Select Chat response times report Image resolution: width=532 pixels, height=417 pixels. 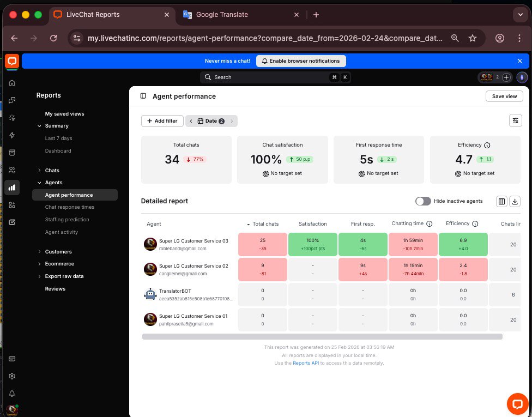click(x=69, y=207)
